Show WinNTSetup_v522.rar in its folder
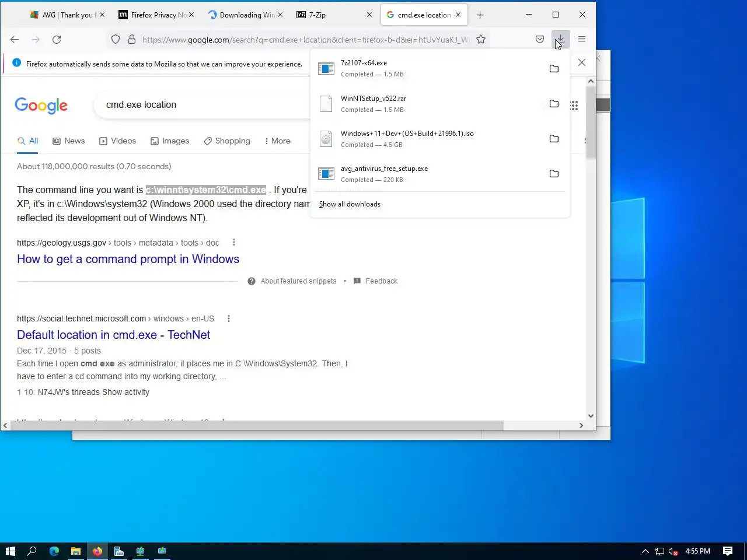This screenshot has height=560, width=747. click(x=554, y=103)
